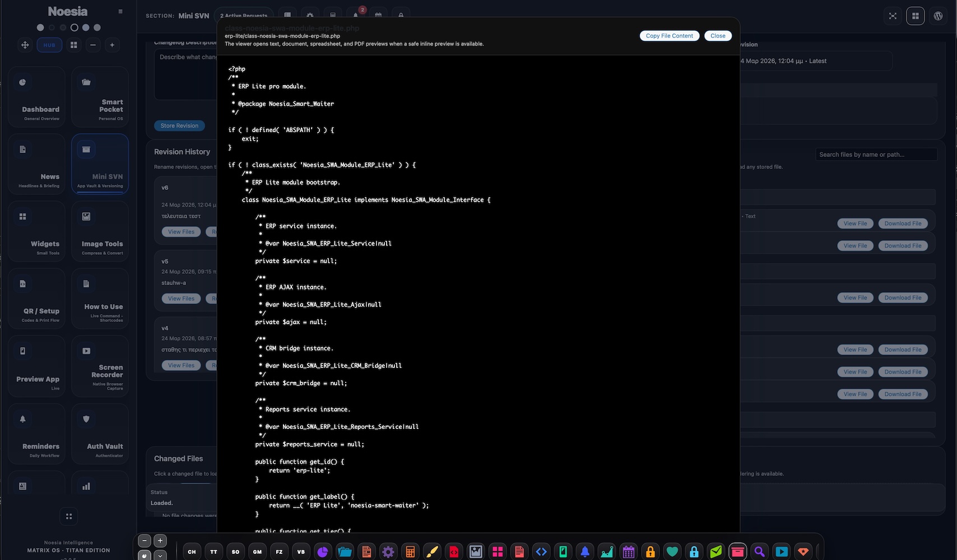Viewport: 957px width, 560px height.
Task: Open the QR / Setup tile
Action: pos(36,298)
